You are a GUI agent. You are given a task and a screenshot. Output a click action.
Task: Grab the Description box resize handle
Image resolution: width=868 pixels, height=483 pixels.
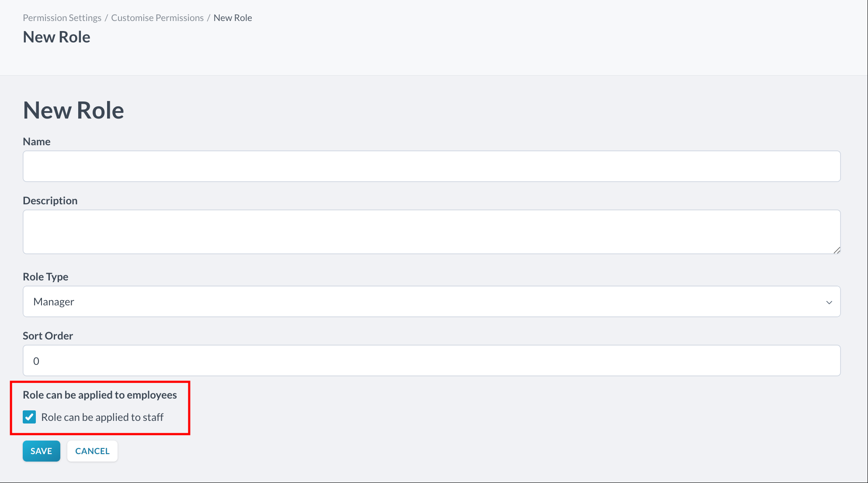(837, 250)
